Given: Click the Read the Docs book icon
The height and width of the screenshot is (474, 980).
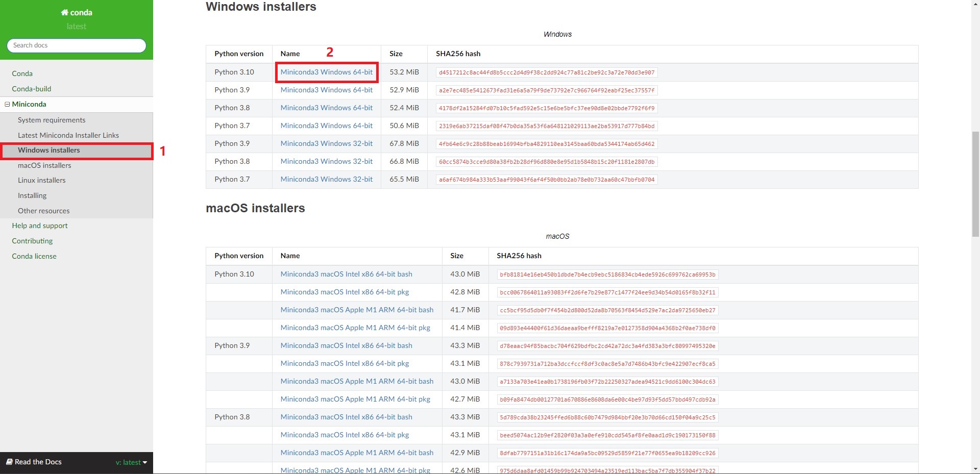Looking at the screenshot, I should pos(9,462).
